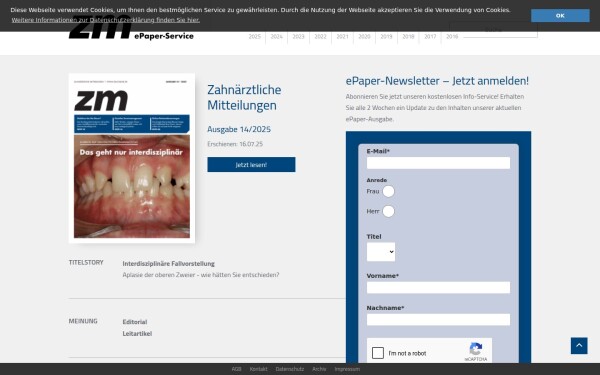
Task: Click the reCAPTCHA logo icon
Action: pos(476,349)
